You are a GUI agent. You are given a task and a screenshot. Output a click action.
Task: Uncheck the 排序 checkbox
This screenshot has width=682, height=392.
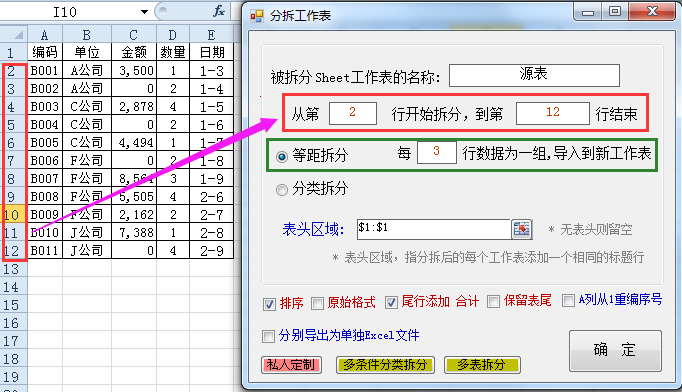click(269, 304)
